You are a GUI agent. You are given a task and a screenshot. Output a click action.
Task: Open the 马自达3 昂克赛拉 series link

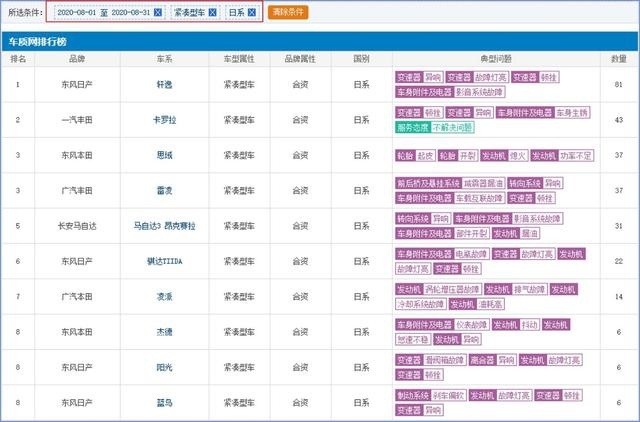164,226
